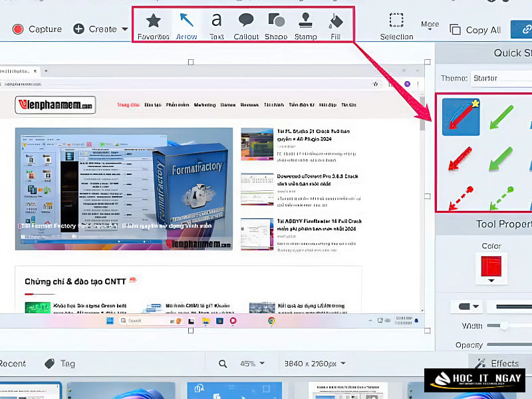Choose the dashed red arrow style

point(461,198)
